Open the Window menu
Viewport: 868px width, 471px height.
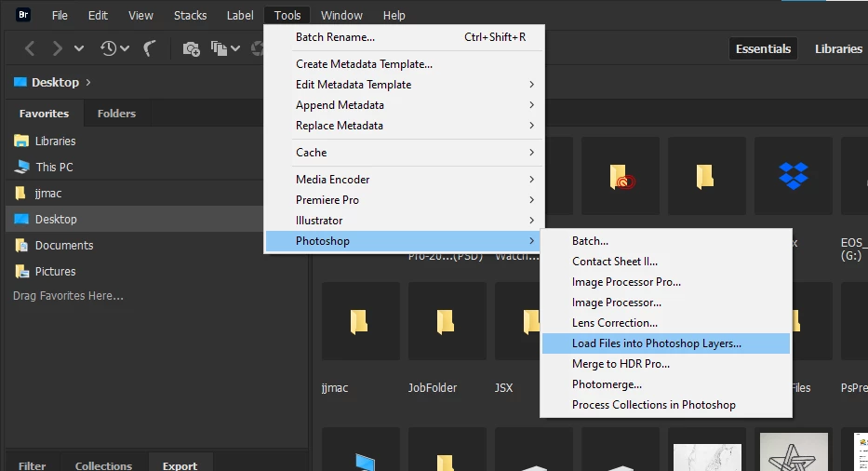click(341, 16)
